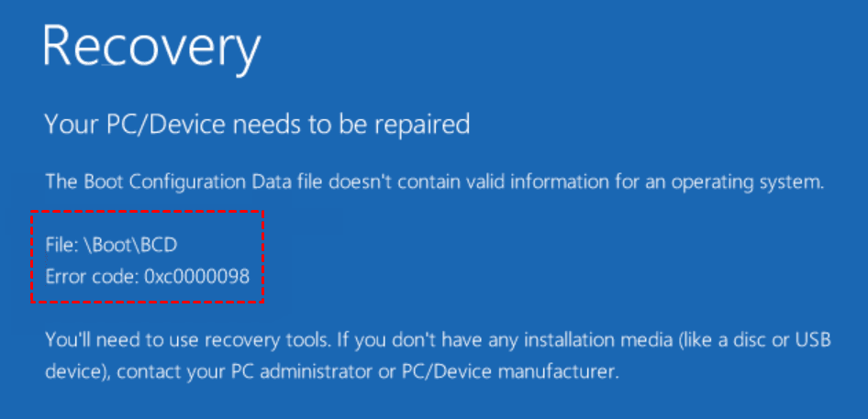Click the 'File:' label
This screenshot has height=419, width=868.
click(x=61, y=246)
